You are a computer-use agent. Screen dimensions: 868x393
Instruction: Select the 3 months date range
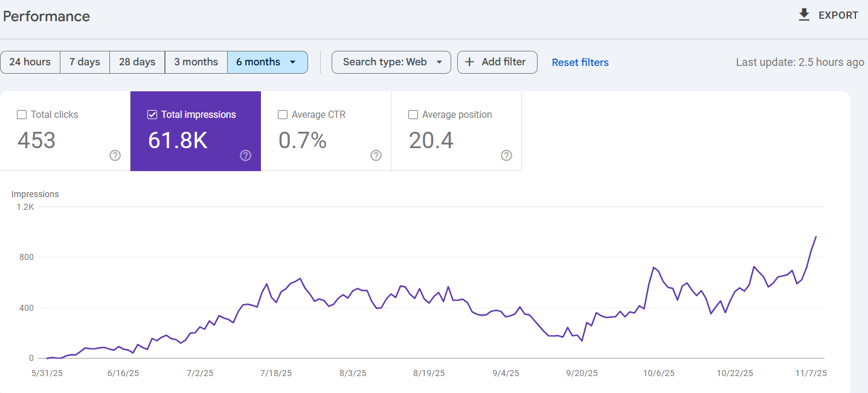[x=196, y=62]
